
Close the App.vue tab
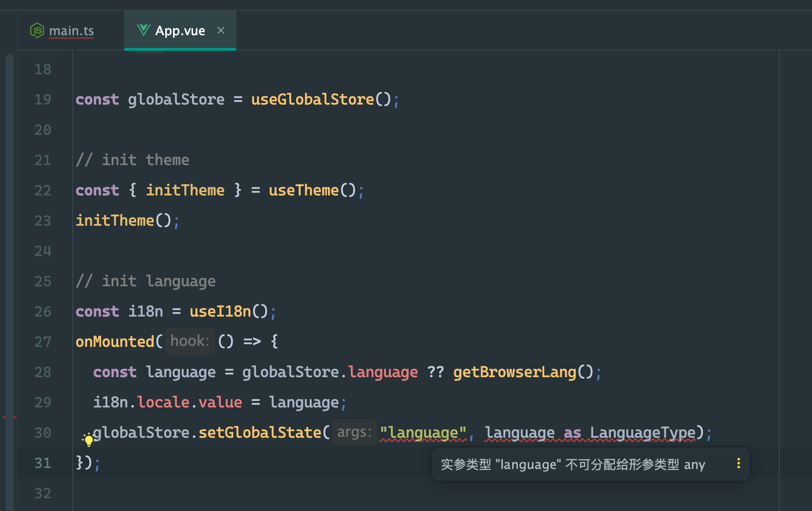(221, 30)
